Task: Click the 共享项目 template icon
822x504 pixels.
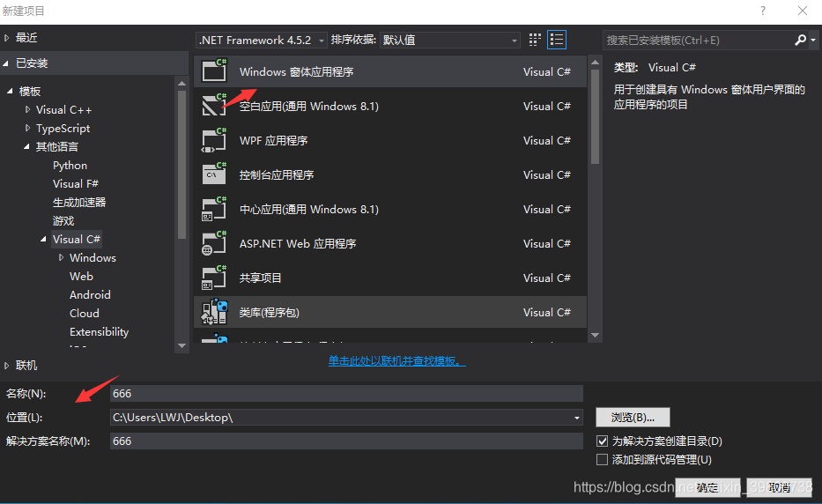Action: point(214,277)
